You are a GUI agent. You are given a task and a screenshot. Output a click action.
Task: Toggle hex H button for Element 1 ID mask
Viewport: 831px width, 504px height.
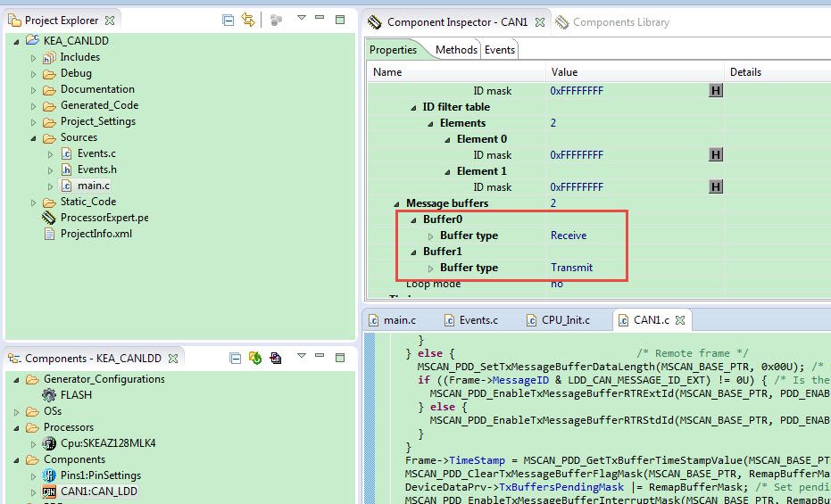click(x=716, y=187)
